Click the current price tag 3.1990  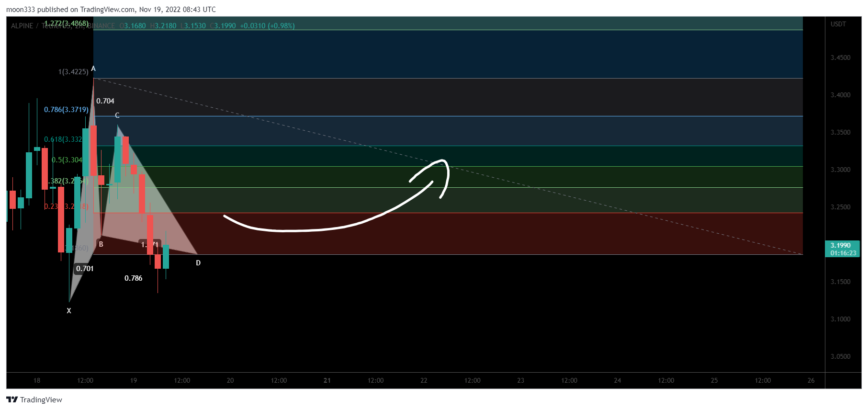pos(840,245)
